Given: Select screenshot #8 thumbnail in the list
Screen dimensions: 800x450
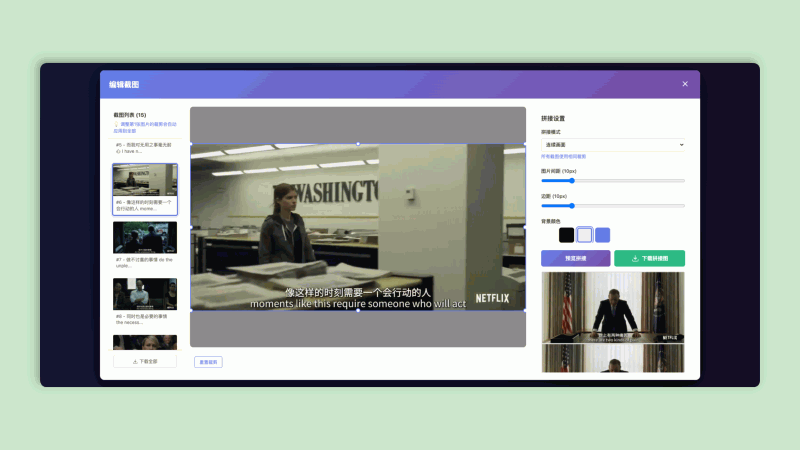Looking at the screenshot, I should click(x=145, y=294).
